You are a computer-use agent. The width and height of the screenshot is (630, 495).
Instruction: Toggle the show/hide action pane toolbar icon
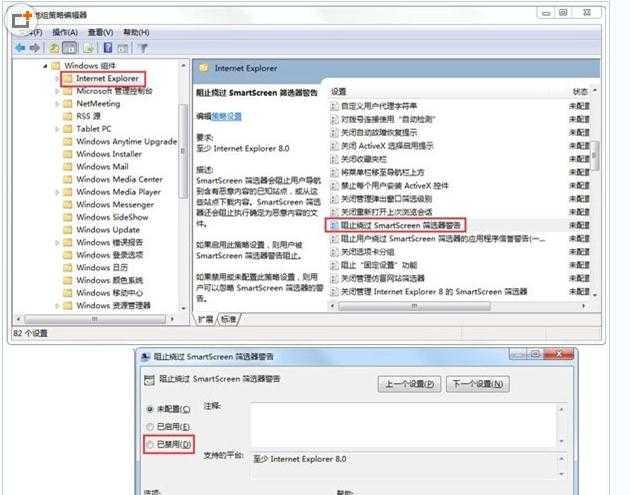123,48
